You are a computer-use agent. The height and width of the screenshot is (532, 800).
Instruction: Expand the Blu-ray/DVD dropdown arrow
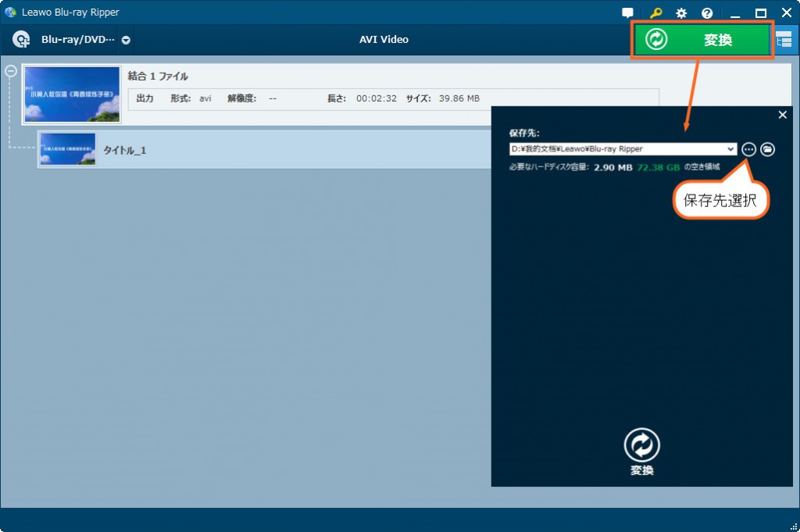click(x=126, y=40)
